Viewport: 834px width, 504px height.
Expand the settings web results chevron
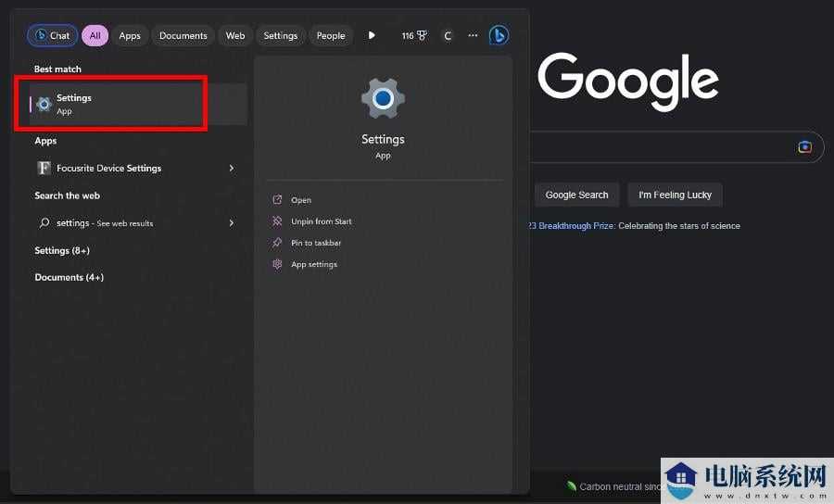click(x=231, y=223)
